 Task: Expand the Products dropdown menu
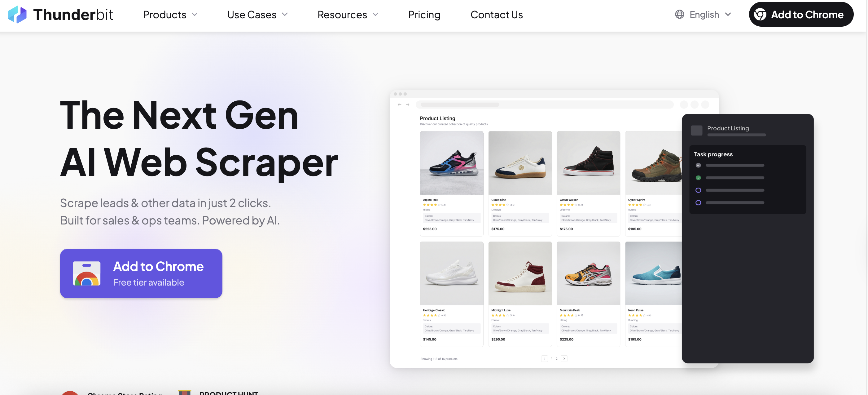point(170,15)
